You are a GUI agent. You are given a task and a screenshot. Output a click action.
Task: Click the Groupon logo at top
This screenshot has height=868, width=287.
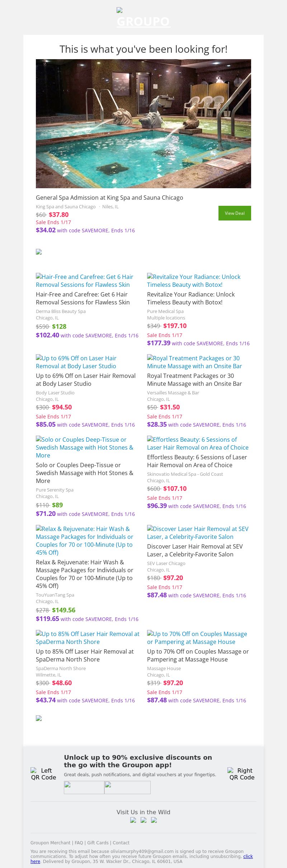coord(143,18)
